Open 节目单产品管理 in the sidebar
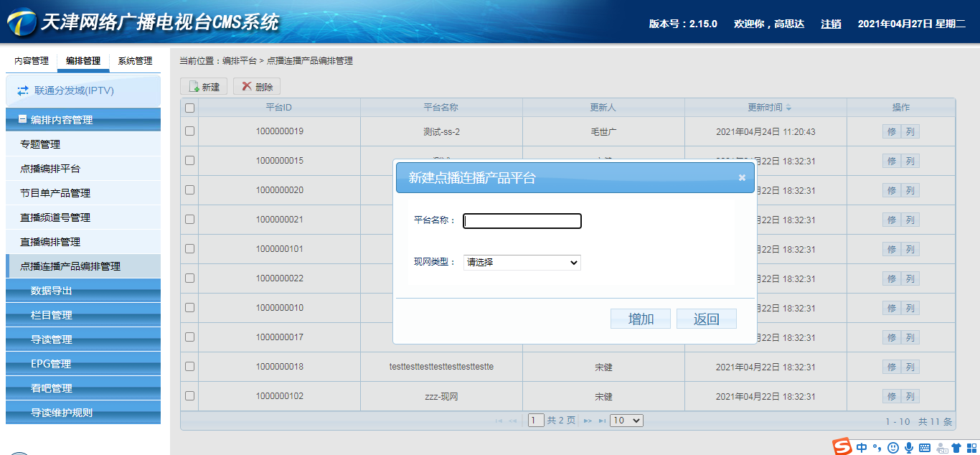The image size is (980, 455). [x=83, y=193]
